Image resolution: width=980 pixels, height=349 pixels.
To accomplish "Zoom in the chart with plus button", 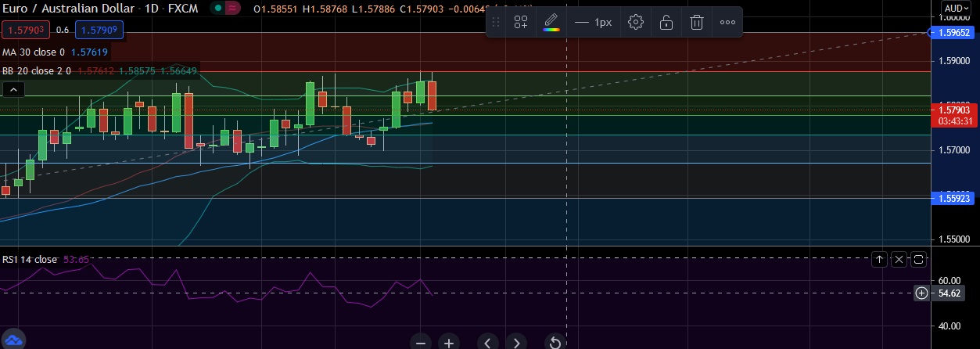I will click(448, 343).
